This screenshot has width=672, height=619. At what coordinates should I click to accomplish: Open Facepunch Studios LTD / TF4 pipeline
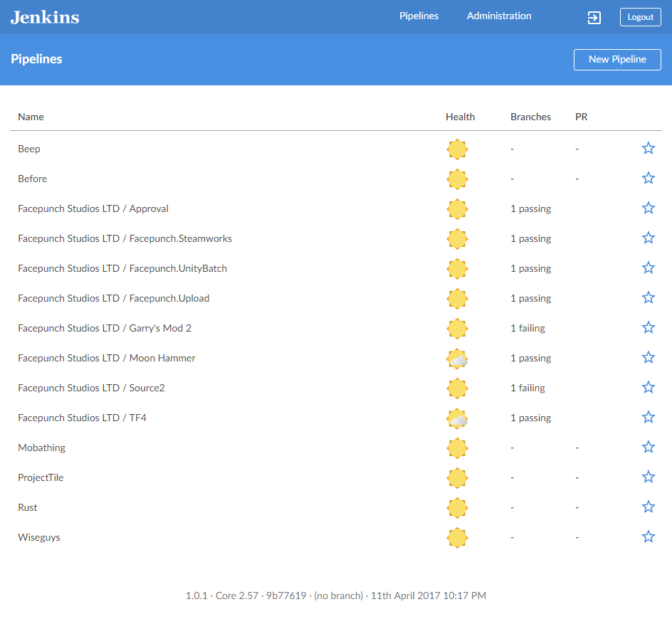pos(83,418)
